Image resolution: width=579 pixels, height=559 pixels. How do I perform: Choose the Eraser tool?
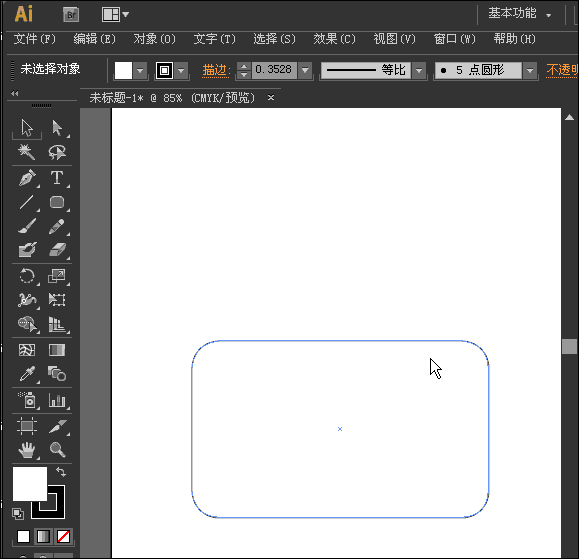tap(57, 250)
